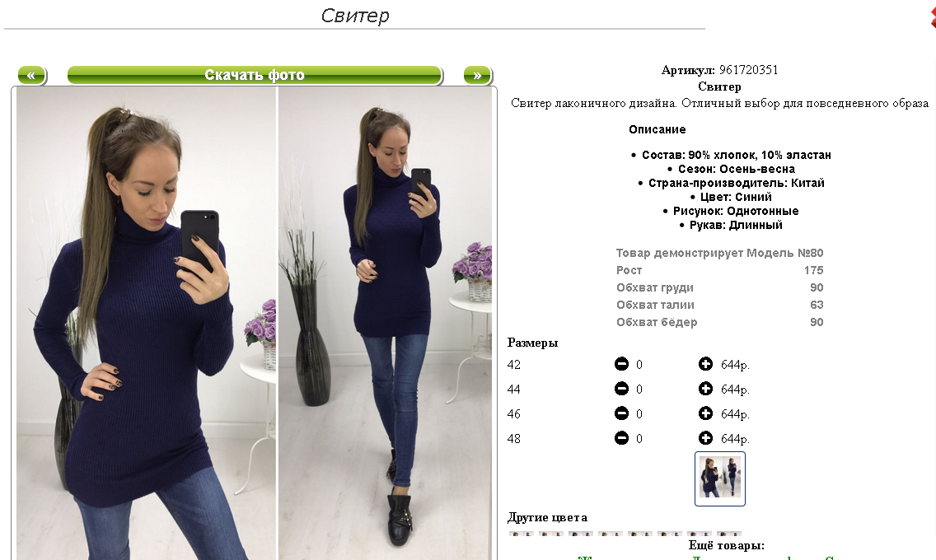Open the last other-color thumbnail
This screenshot has height=560, width=936.
[x=729, y=533]
